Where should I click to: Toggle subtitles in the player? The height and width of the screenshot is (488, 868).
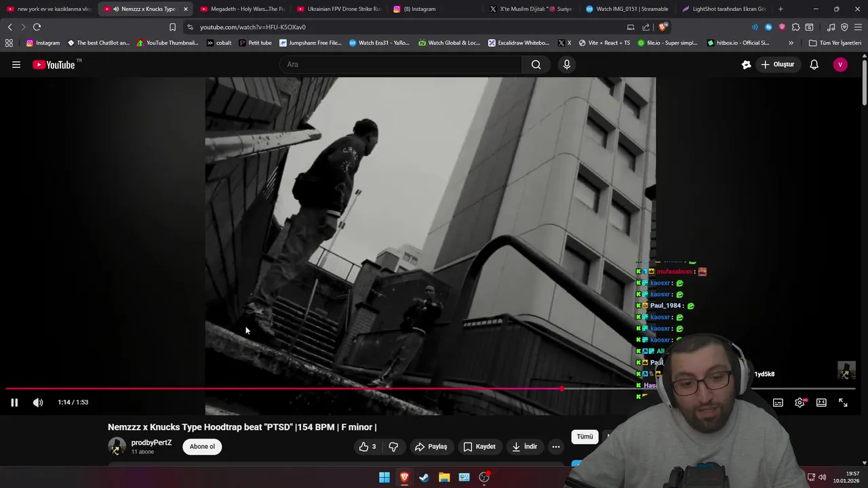[778, 403]
